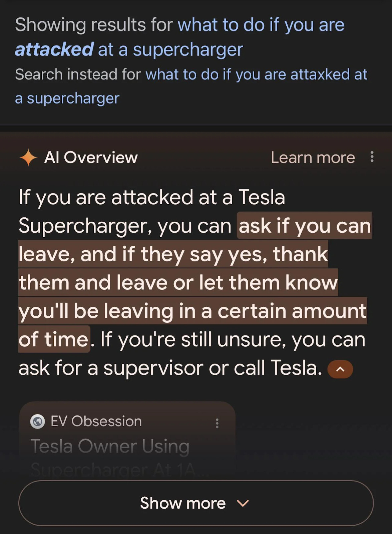The width and height of the screenshot is (392, 534).
Task: Open the three-dot menu beside Learn more
Action: click(371, 157)
